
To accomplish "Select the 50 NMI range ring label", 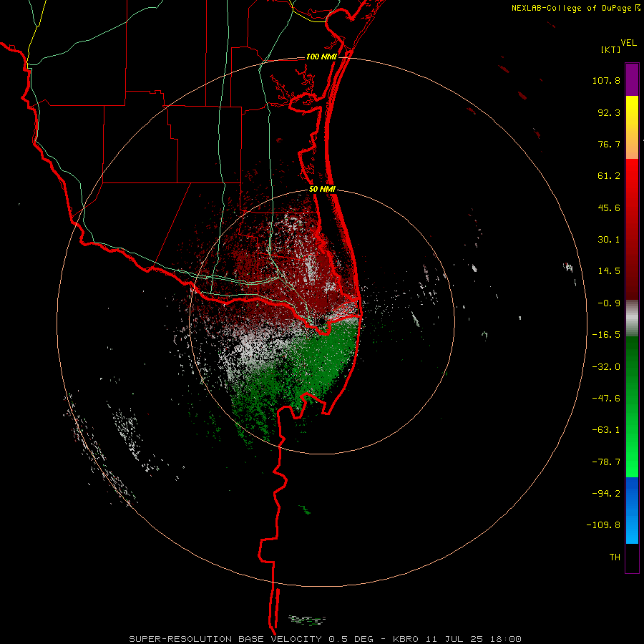I will 322,190.
